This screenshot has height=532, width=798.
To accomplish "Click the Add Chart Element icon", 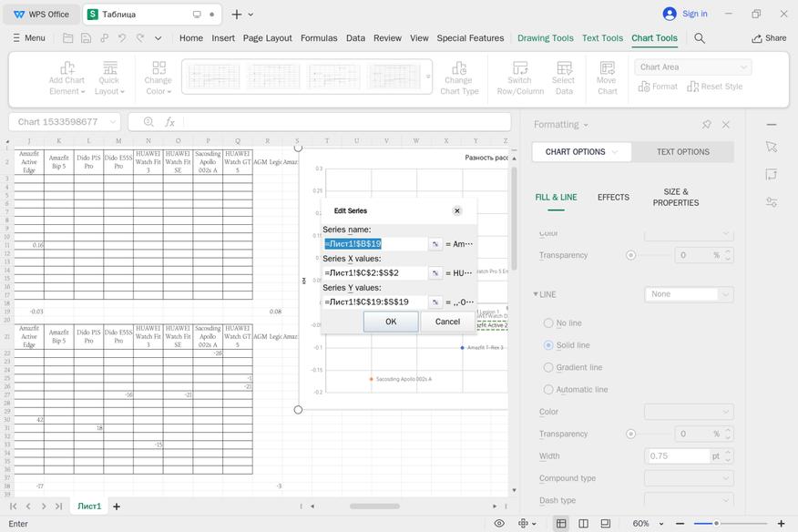I will point(67,67).
